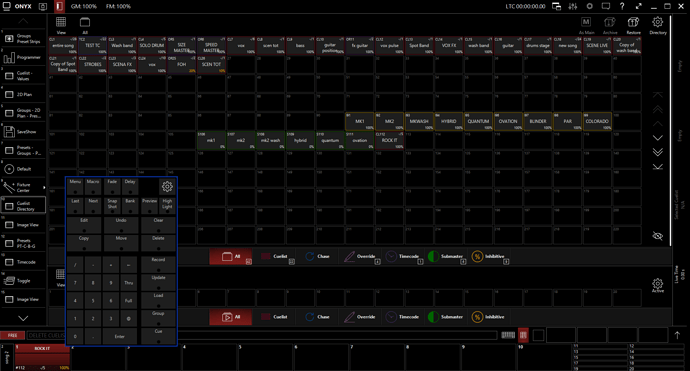Collapse sidebar with the top chevron
This screenshot has height=371, width=690.
tap(23, 21)
